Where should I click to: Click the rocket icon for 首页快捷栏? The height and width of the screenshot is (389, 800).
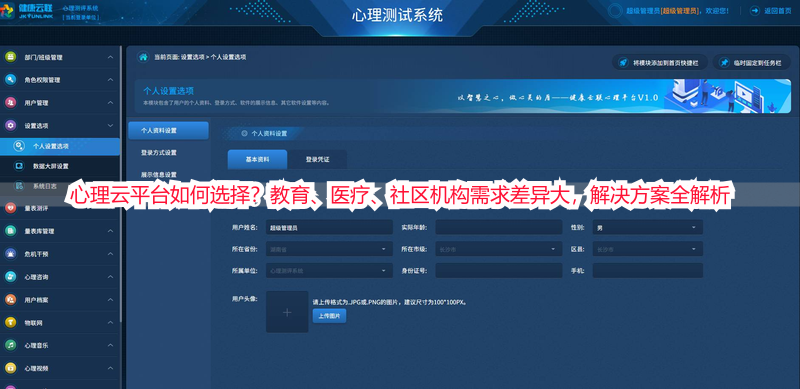623,63
